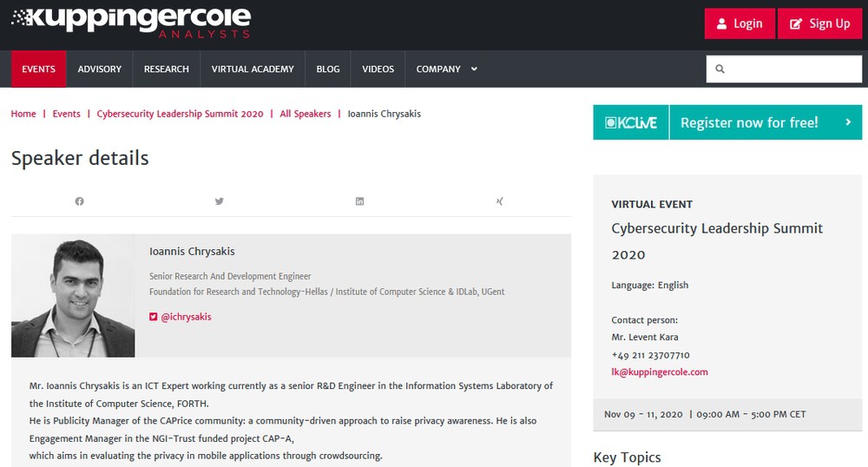This screenshot has width=868, height=467.
Task: Go to Virtual Academy section
Action: [253, 69]
